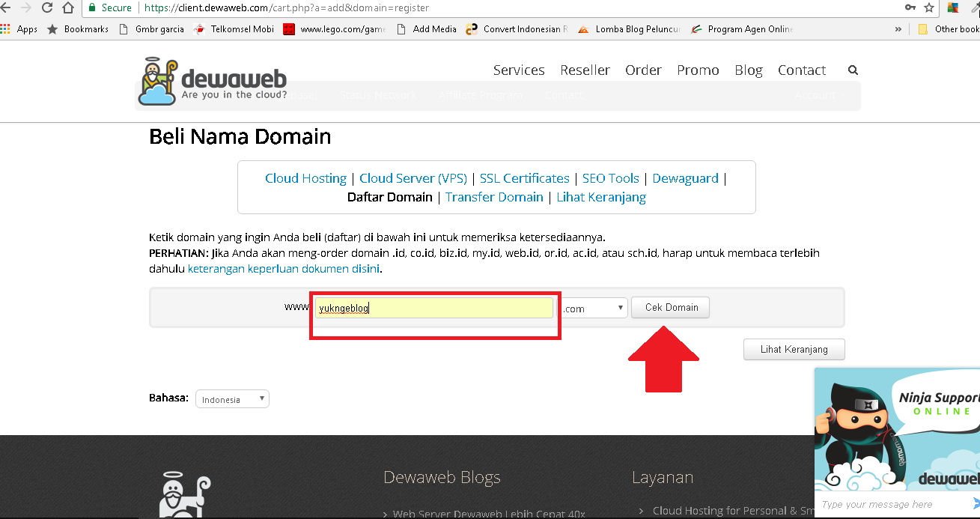Open the Dewaguard link

click(x=685, y=178)
